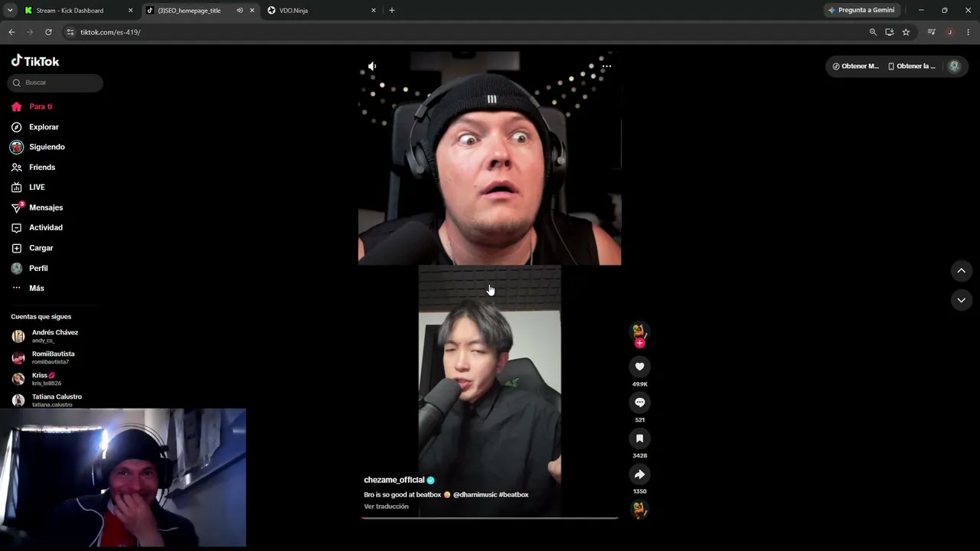Open the TikTok logo home link

click(x=35, y=61)
